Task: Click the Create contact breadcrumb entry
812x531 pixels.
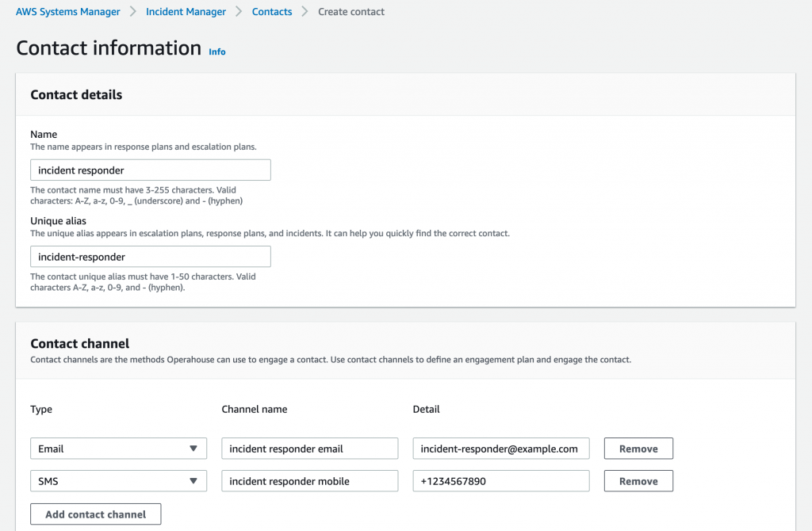Action: pyautogui.click(x=350, y=11)
